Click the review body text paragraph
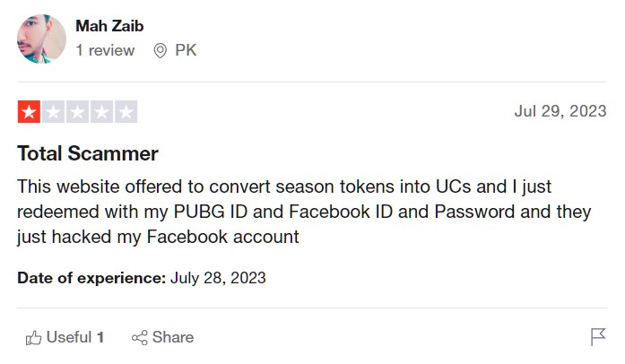The width and height of the screenshot is (625, 364). coord(304,212)
